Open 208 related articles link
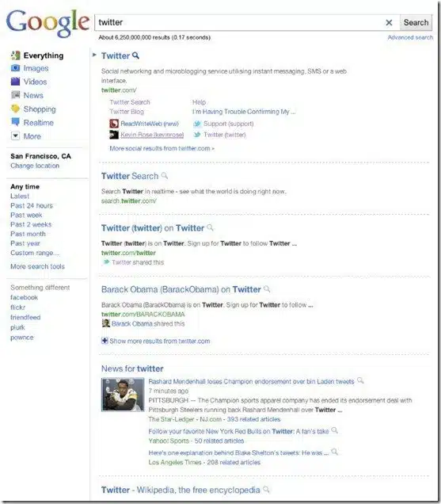The height and width of the screenshot is (504, 441). [x=234, y=462]
